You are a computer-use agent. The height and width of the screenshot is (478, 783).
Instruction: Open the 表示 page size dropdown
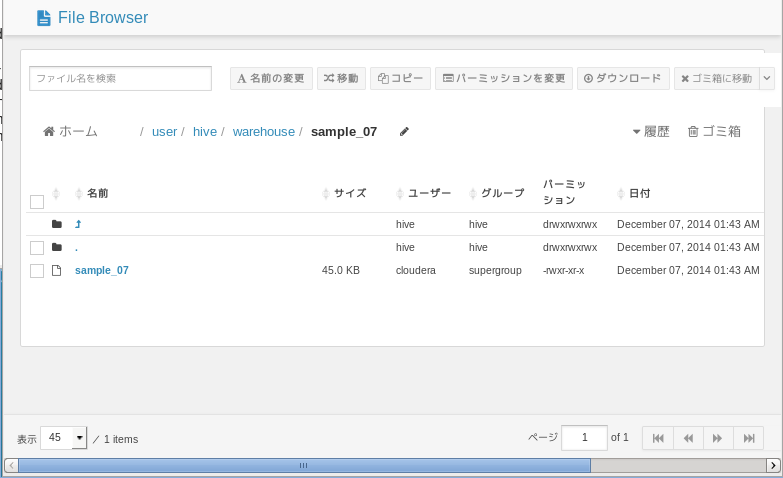(x=63, y=438)
